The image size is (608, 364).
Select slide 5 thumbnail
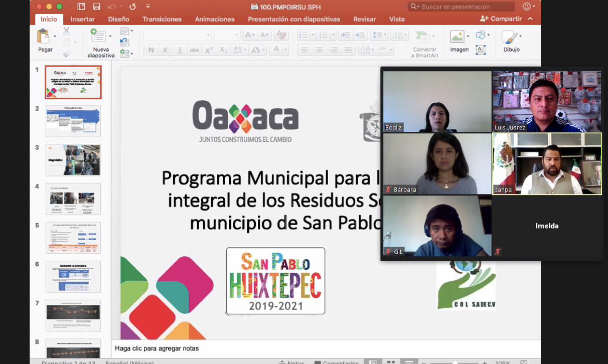tap(73, 238)
